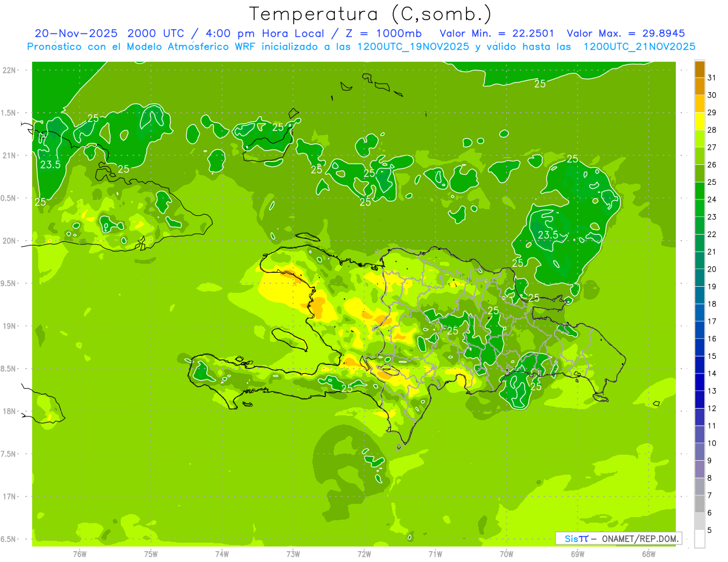Click the colorbar label '30'

(x=712, y=95)
